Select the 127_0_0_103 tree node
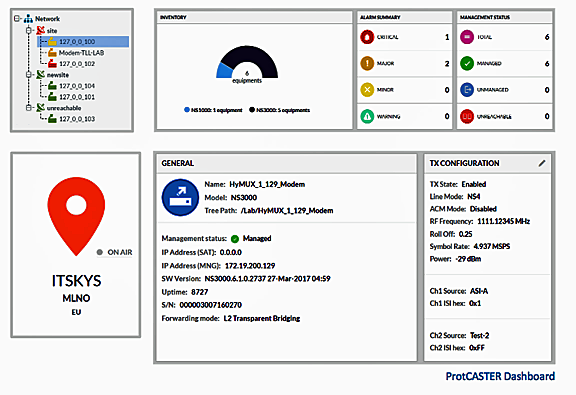This screenshot has height=395, width=576. click(x=77, y=119)
